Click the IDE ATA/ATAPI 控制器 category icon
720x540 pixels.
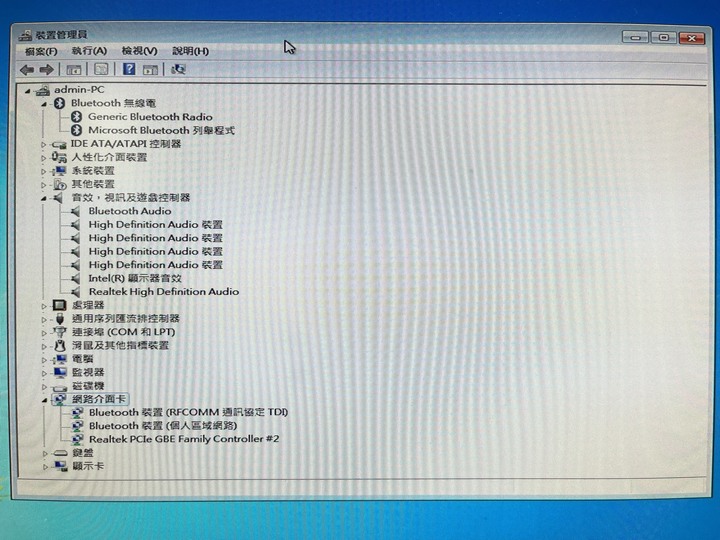tap(59, 145)
